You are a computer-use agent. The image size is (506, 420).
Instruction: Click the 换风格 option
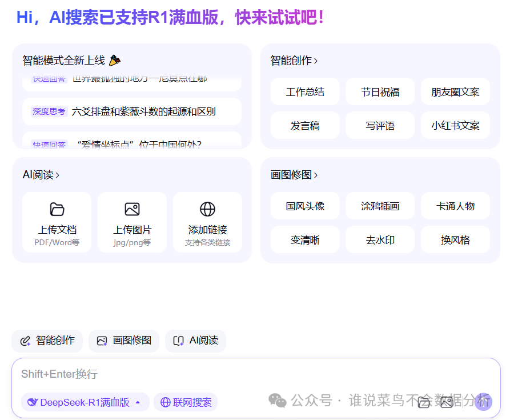click(455, 240)
